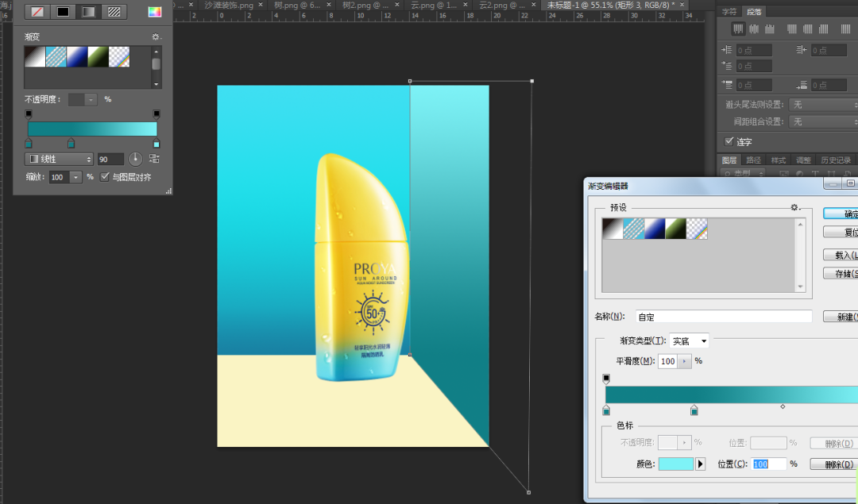Switch to the 调整 adjustments tab

point(803,160)
